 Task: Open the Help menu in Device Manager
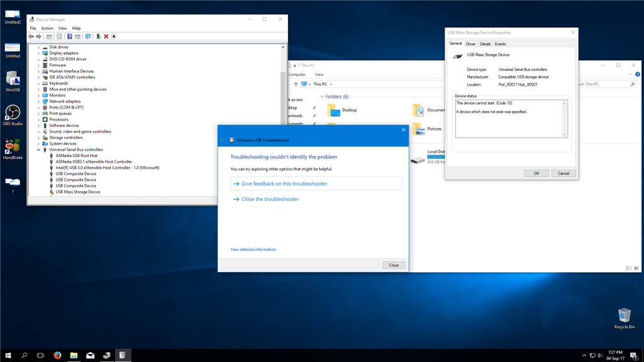(76, 28)
